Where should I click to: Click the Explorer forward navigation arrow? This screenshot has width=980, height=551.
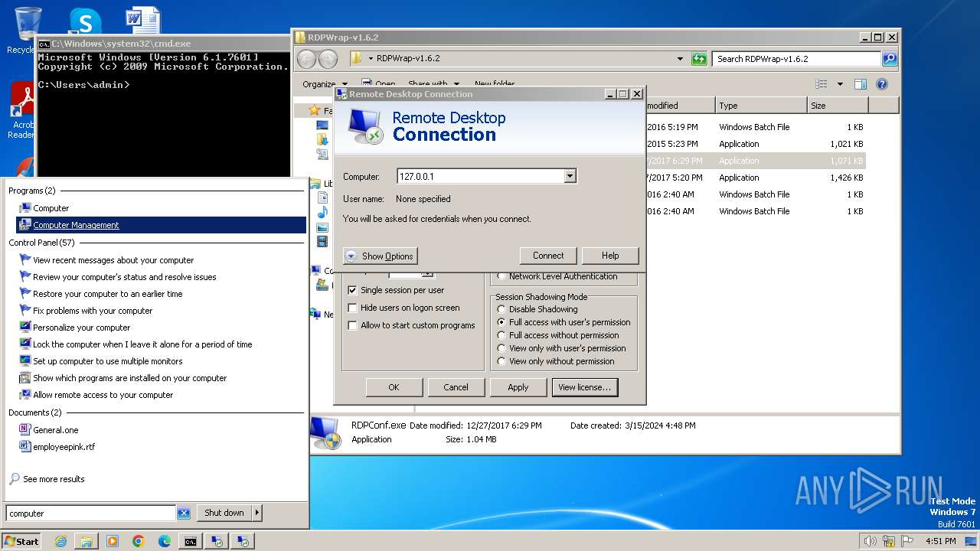(328, 59)
